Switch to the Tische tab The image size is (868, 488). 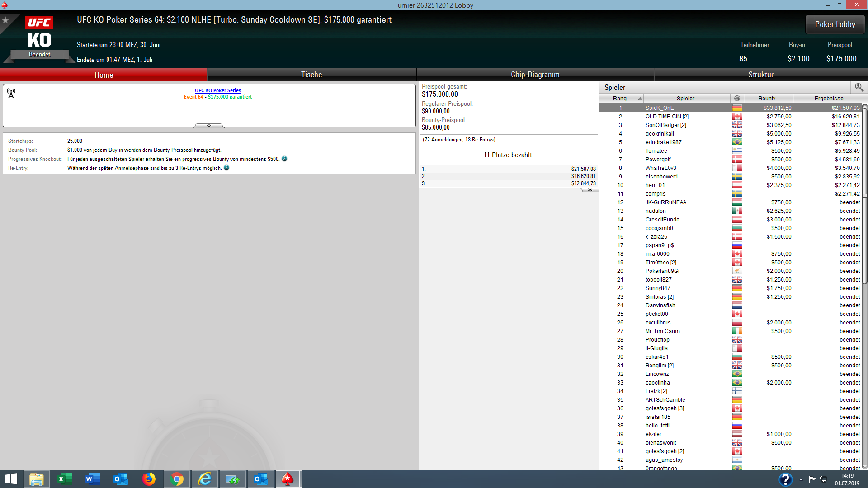click(x=311, y=75)
